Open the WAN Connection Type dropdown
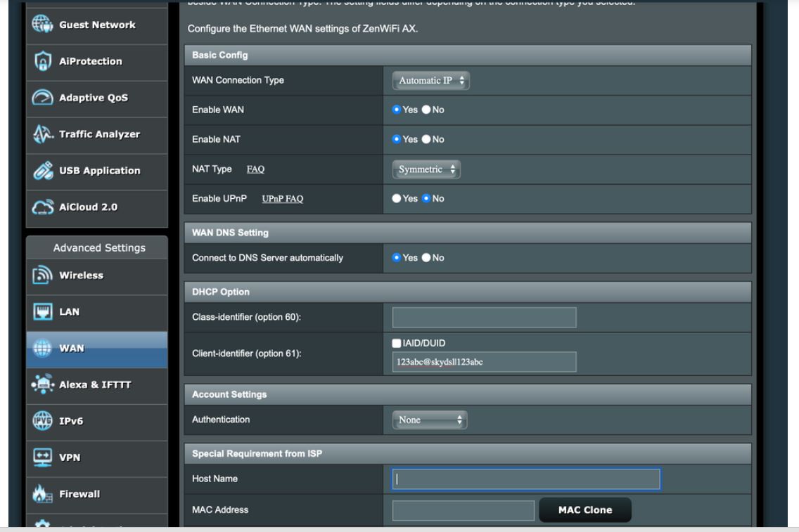 point(430,80)
